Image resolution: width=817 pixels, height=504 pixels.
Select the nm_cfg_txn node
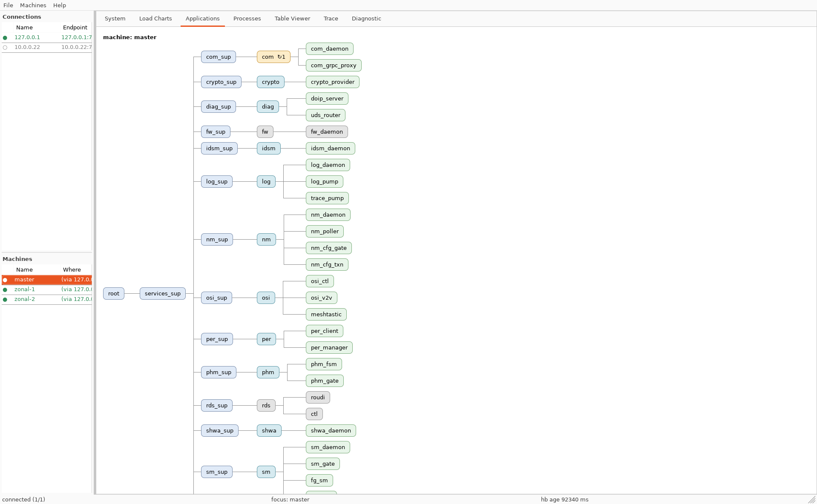(327, 265)
